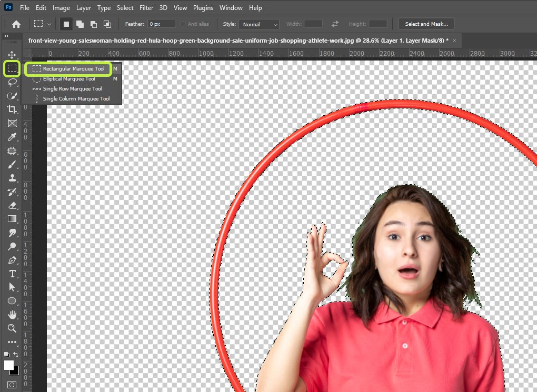Image resolution: width=537 pixels, height=392 pixels.
Task: Open the Window menu
Action: [231, 7]
